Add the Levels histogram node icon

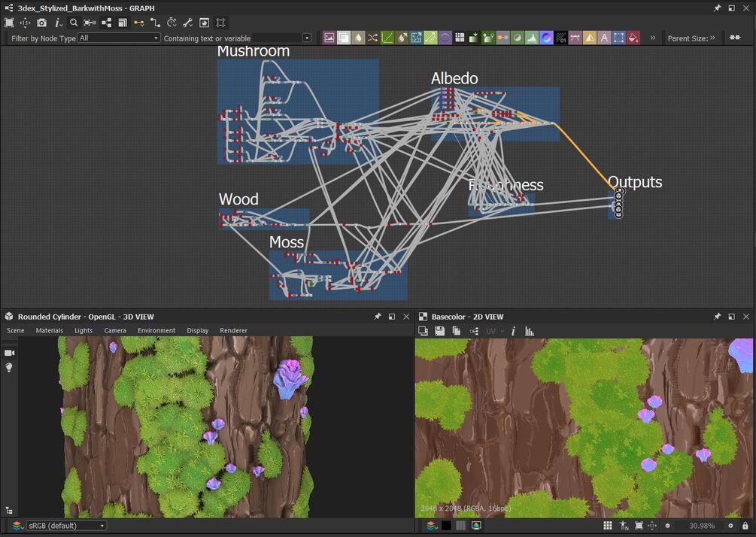tap(532, 38)
